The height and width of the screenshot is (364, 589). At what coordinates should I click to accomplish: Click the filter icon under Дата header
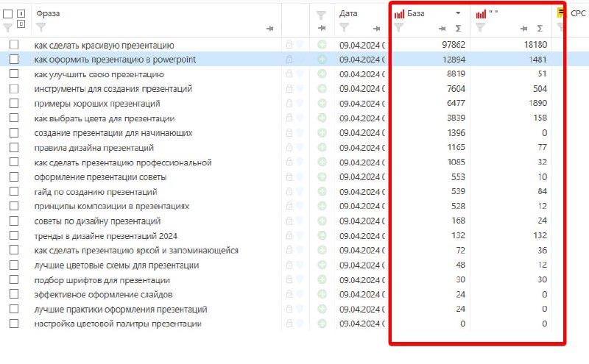click(x=344, y=27)
